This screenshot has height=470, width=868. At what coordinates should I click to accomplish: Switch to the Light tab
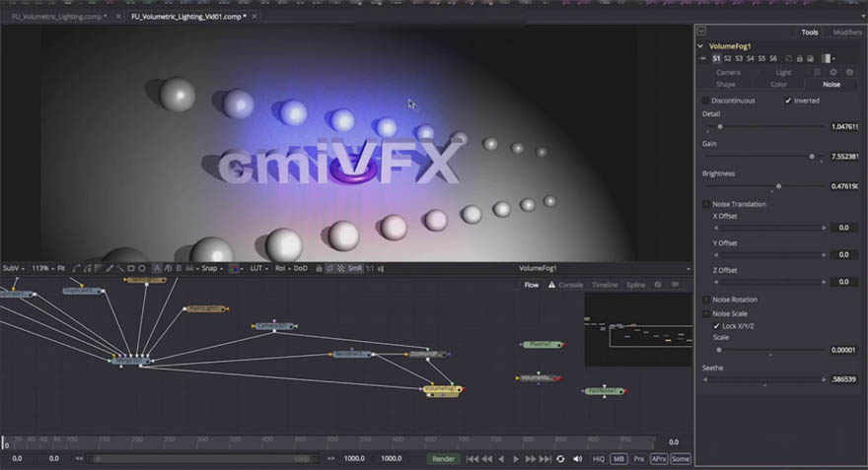(x=783, y=73)
